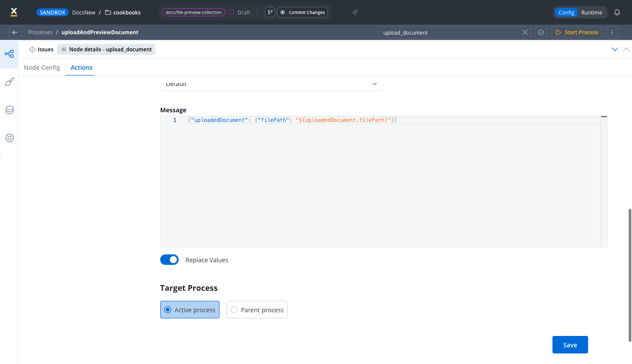Click the page vertical scrollbar
The image size is (632, 364).
(x=630, y=275)
